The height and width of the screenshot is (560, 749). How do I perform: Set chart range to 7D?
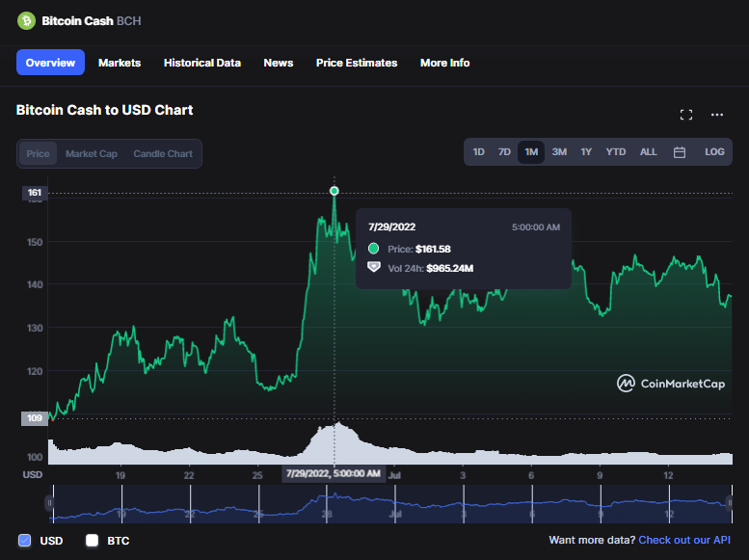point(504,152)
